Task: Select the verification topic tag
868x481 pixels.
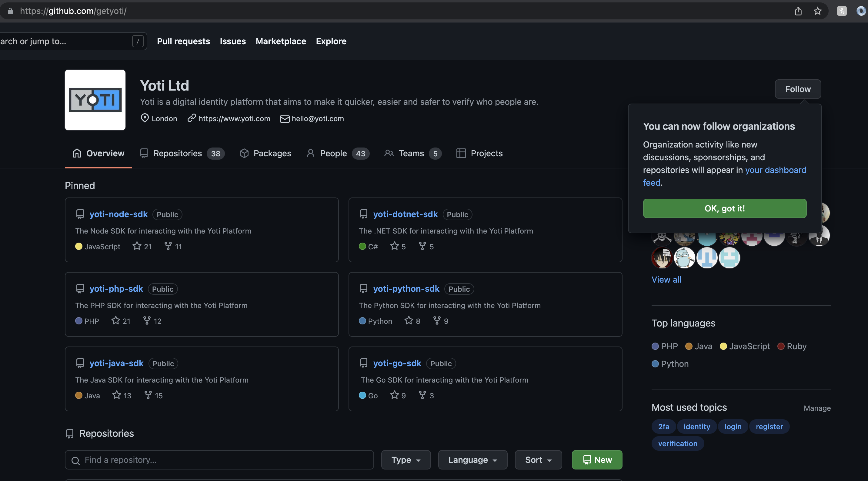Action: coord(678,444)
